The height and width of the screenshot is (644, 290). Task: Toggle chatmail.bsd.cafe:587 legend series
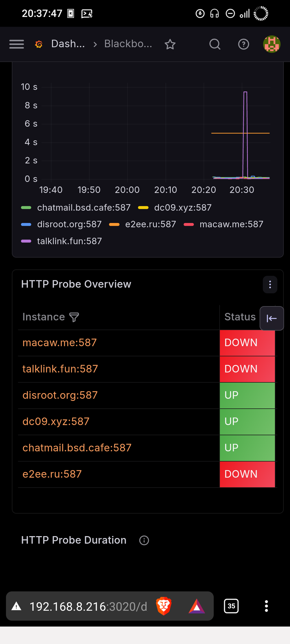(84, 208)
